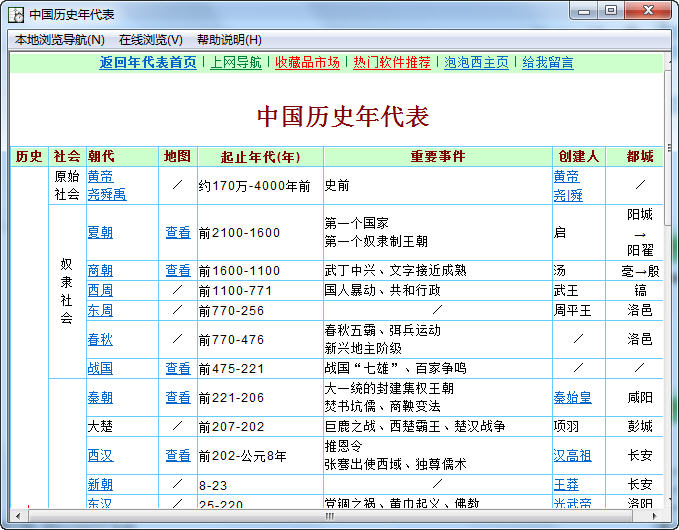679x530 pixels.
Task: Select the founder text 项羽
Action: click(566, 427)
